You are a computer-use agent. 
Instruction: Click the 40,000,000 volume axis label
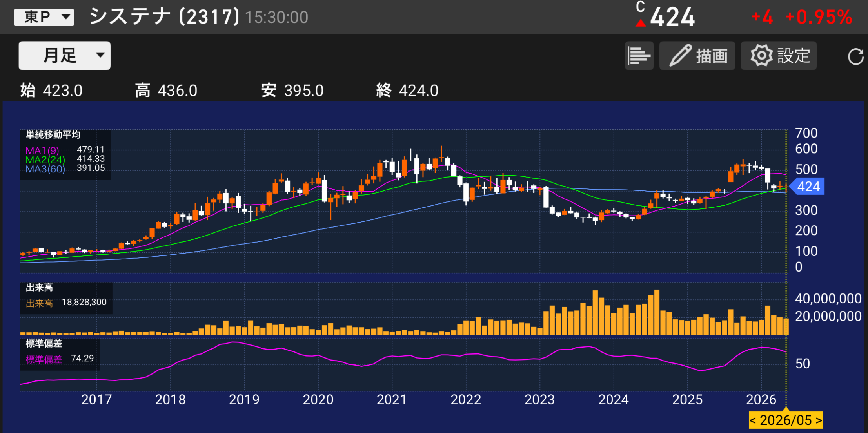click(828, 299)
